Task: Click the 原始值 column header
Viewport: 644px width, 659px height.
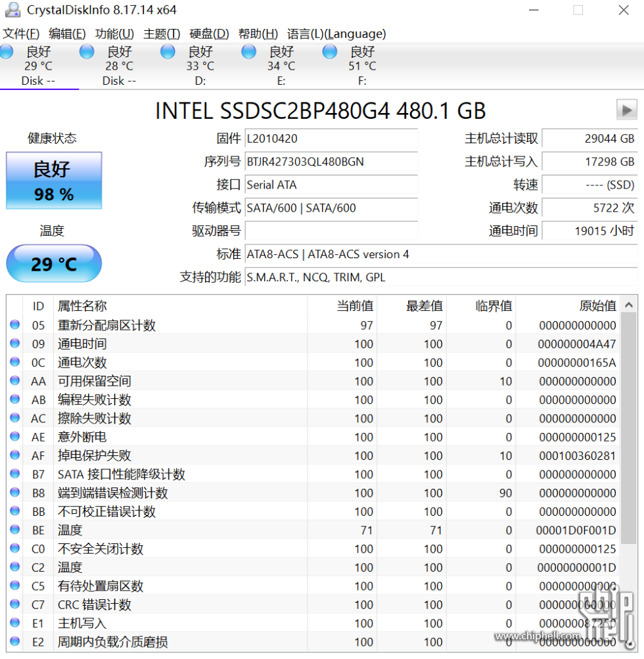Action: [568, 306]
